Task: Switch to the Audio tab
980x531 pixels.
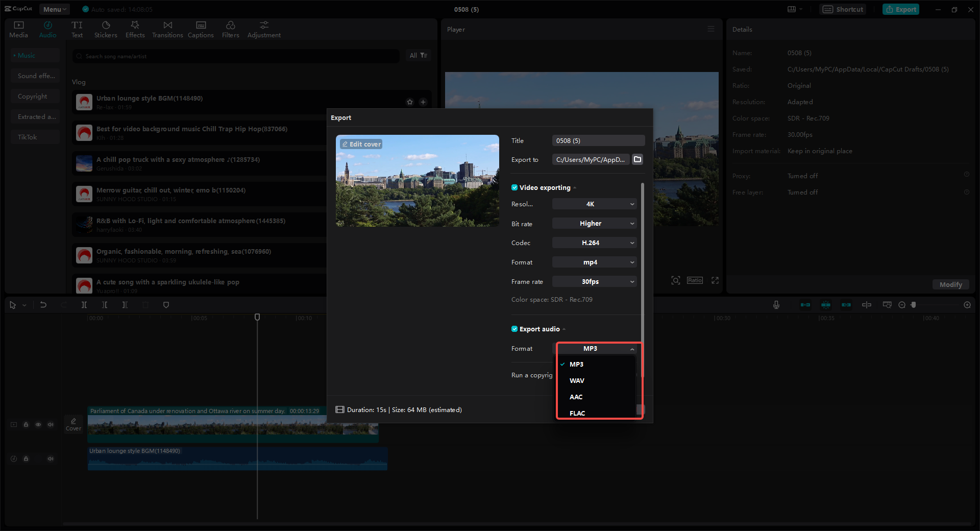Action: pyautogui.click(x=47, y=29)
